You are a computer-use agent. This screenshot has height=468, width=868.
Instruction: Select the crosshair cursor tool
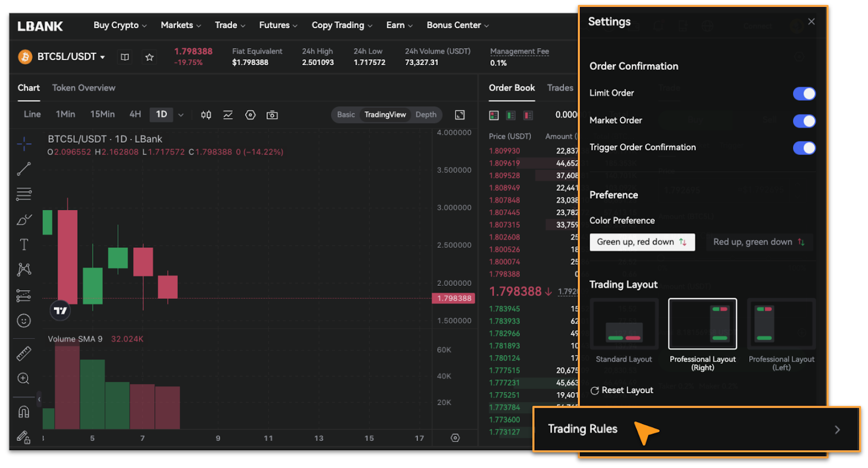click(x=24, y=144)
